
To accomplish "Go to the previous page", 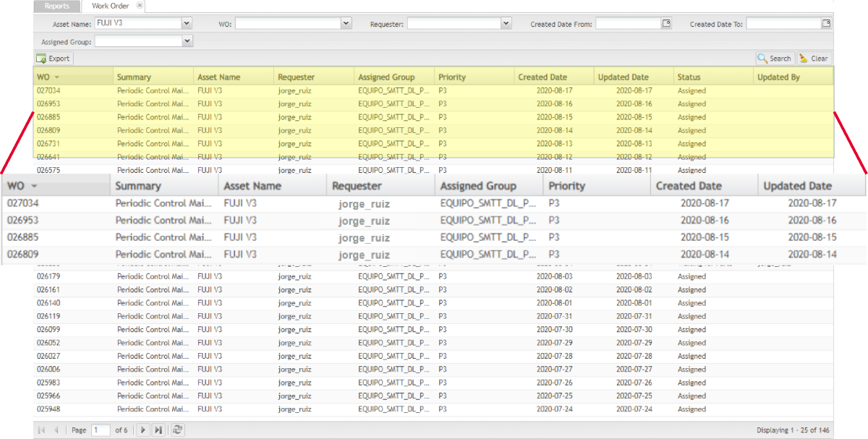I will tap(56, 430).
